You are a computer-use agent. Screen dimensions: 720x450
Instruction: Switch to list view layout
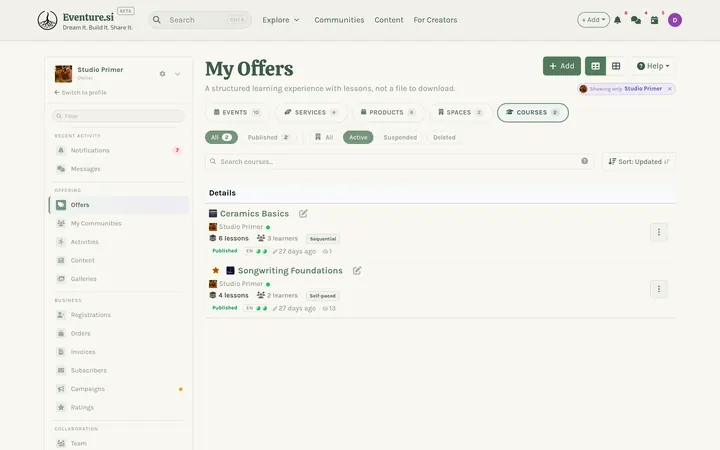tap(596, 66)
